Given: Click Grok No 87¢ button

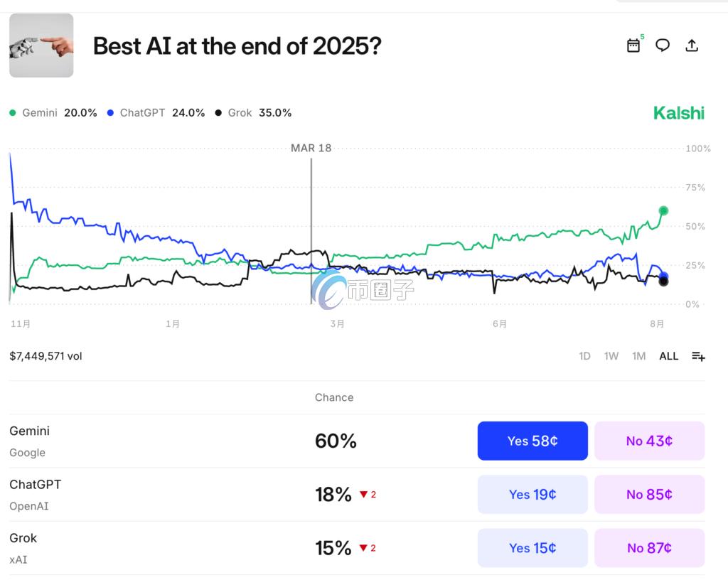Looking at the screenshot, I should pyautogui.click(x=649, y=548).
